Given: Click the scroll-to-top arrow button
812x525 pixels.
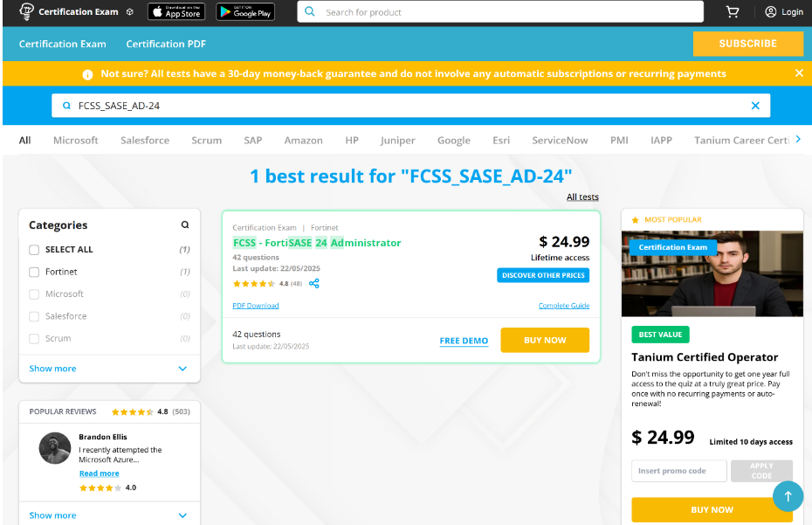Looking at the screenshot, I should click(x=788, y=496).
